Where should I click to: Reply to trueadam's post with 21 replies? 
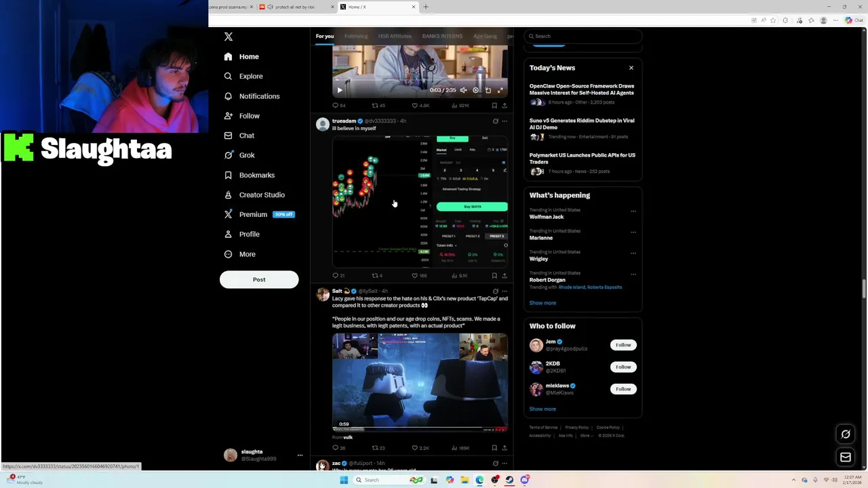click(338, 276)
